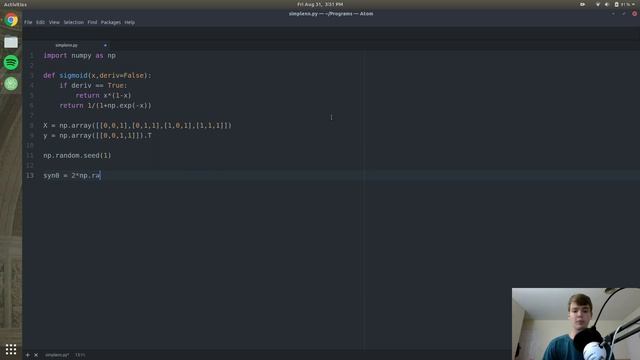Click line number 13 in gutter
The height and width of the screenshot is (360, 640).
click(30, 176)
